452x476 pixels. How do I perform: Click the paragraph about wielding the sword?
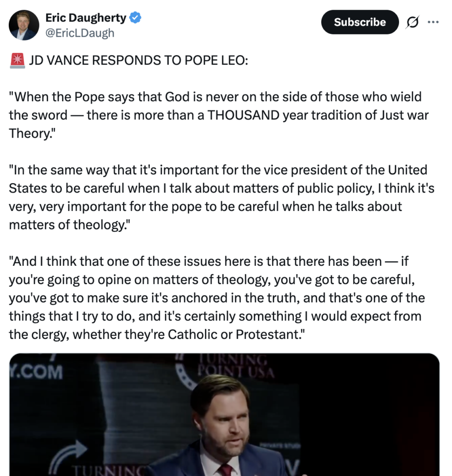(x=219, y=115)
